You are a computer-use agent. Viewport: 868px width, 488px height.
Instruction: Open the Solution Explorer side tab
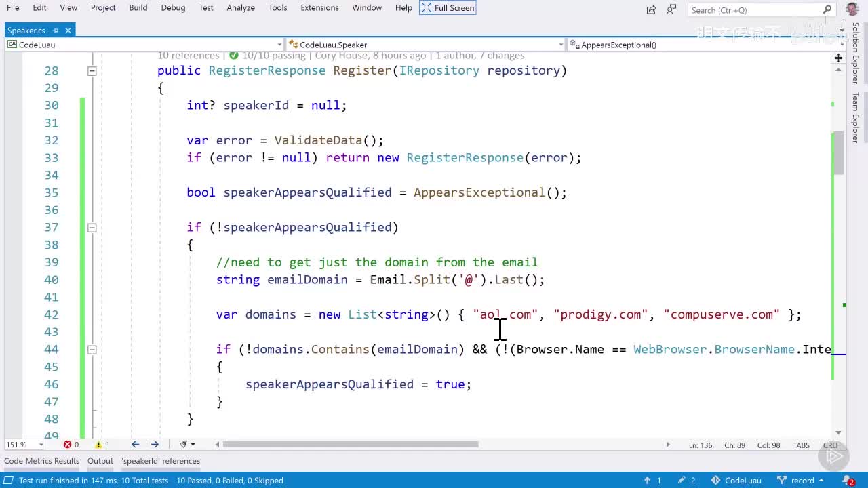click(x=856, y=54)
